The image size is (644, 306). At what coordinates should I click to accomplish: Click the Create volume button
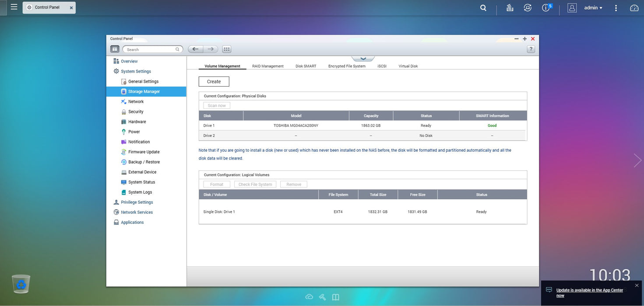pyautogui.click(x=214, y=82)
